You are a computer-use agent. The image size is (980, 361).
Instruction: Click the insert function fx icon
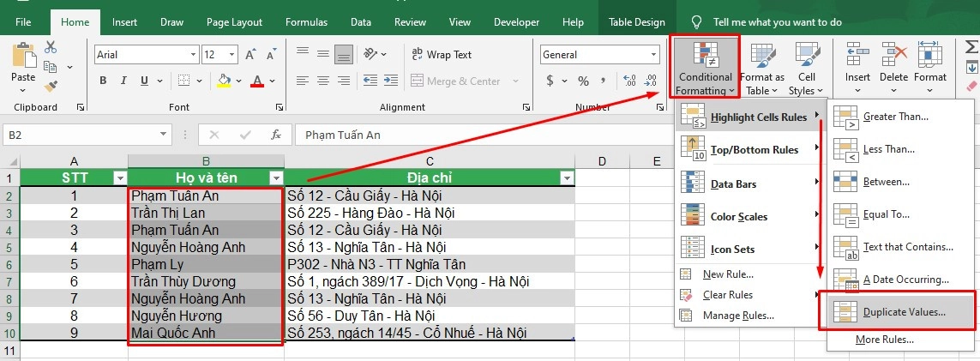[275, 135]
